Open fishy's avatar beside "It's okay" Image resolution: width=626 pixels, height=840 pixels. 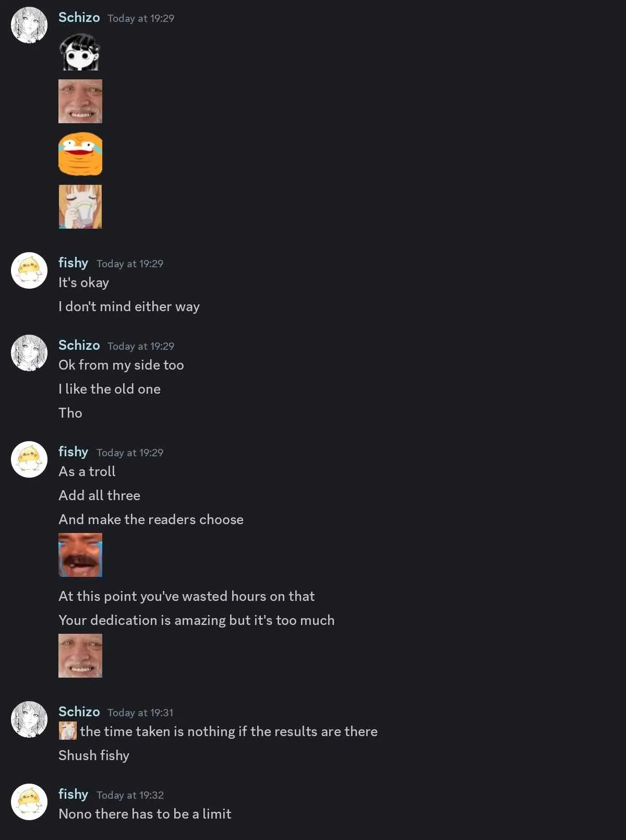29,270
